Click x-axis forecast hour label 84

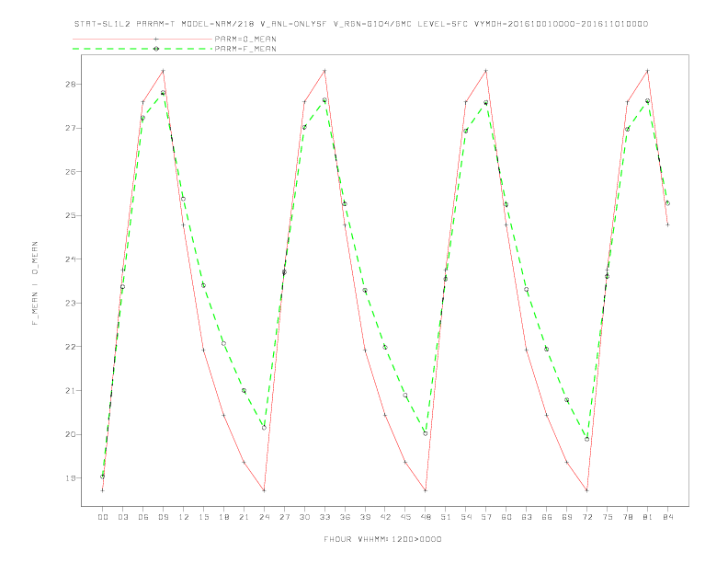click(668, 517)
